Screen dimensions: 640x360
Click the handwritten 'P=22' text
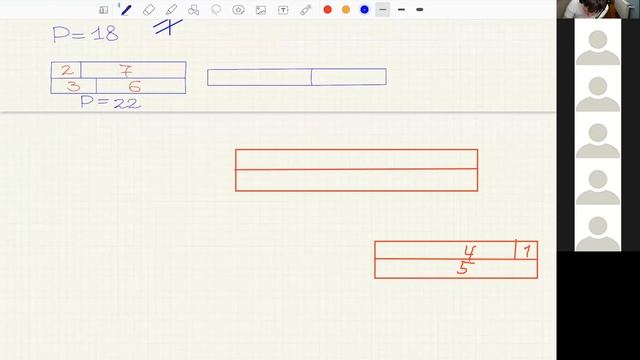click(x=111, y=102)
